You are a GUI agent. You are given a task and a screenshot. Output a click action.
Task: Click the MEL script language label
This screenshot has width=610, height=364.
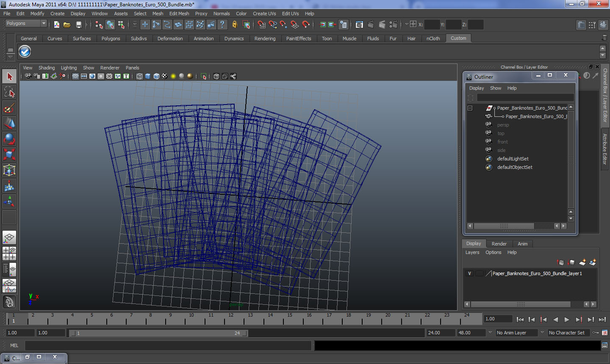[14, 345]
